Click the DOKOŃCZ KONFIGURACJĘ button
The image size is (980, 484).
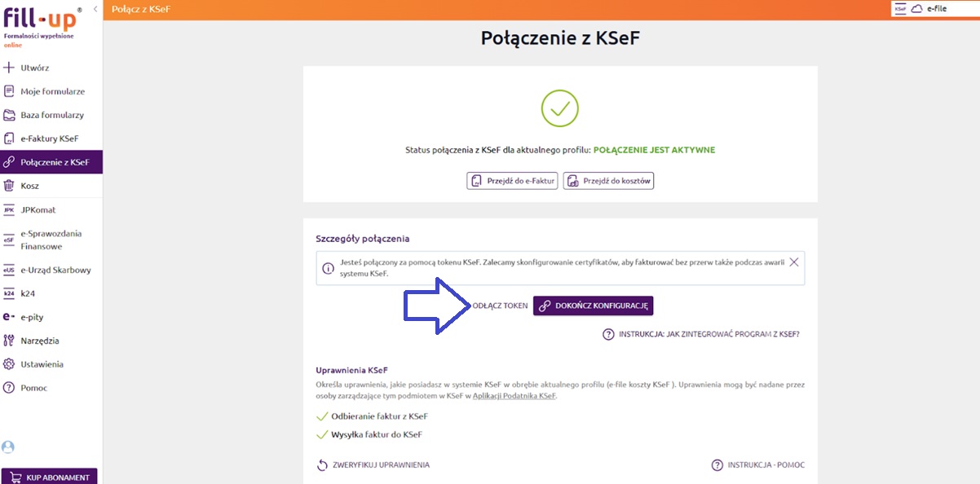(x=594, y=306)
